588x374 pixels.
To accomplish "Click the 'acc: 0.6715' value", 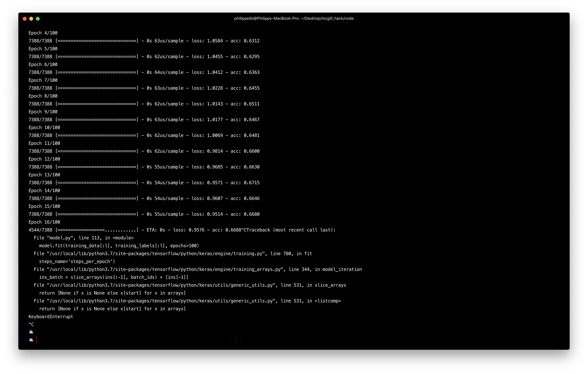I will [x=245, y=183].
